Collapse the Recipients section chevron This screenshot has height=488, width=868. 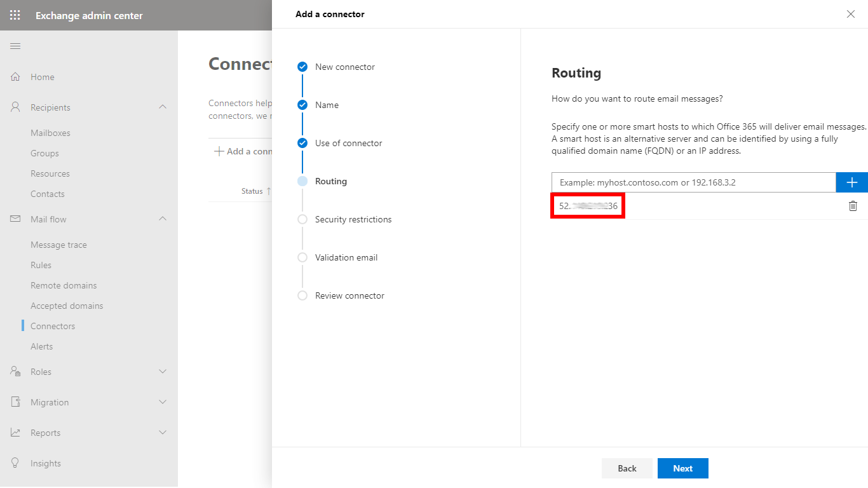pos(163,107)
